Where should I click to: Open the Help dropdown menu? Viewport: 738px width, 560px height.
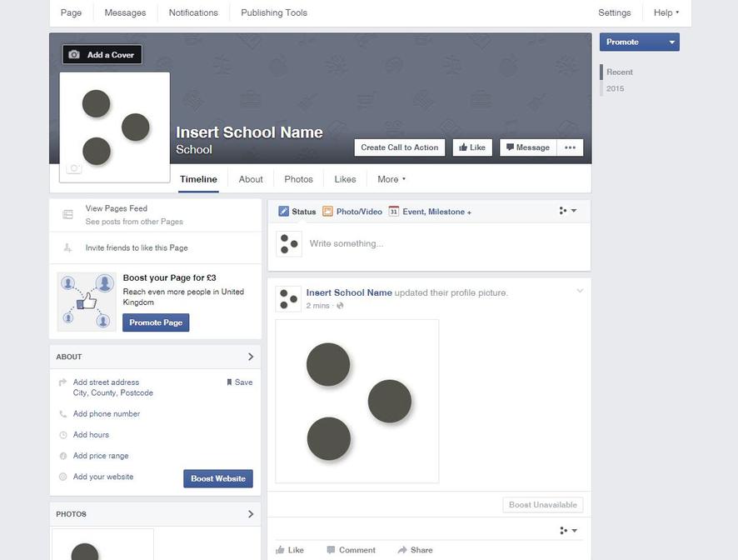666,12
